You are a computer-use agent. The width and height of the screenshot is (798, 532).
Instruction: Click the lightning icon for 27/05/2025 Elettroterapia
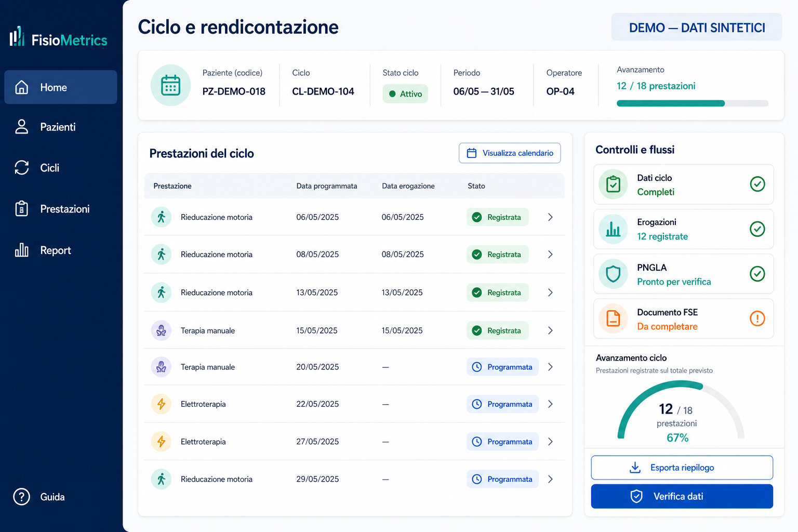point(161,442)
